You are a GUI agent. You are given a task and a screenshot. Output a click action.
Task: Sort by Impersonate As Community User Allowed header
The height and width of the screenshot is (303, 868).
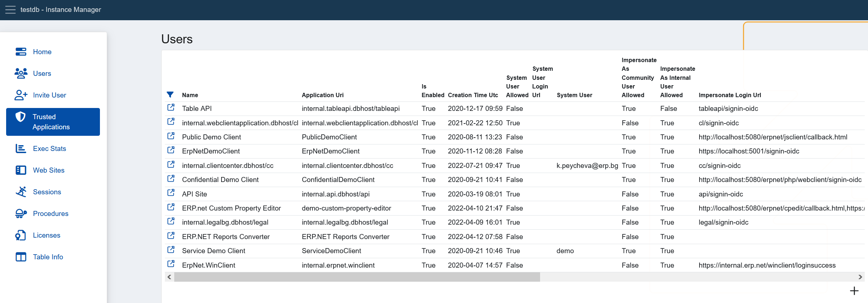(639, 78)
